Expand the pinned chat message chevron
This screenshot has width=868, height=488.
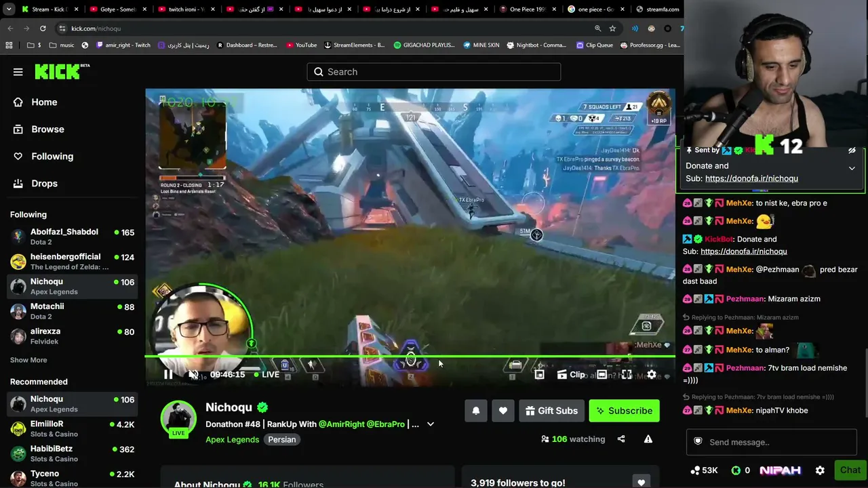852,168
